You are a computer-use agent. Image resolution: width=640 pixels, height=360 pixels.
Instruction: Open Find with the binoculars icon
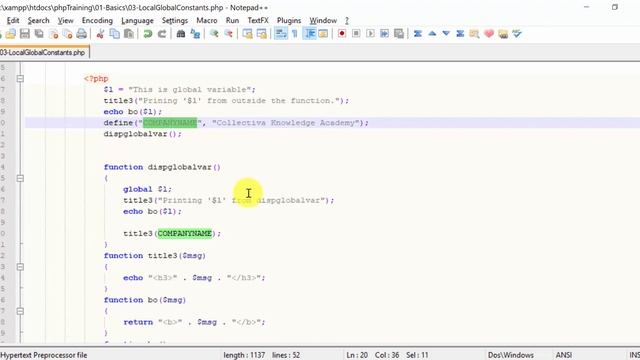[181, 34]
